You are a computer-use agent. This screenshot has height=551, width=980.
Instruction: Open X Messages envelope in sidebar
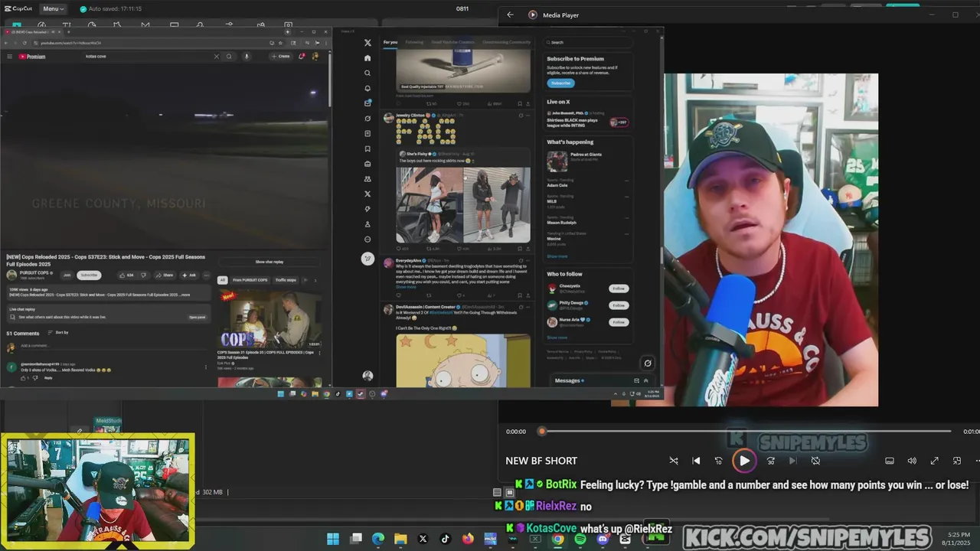pos(367,103)
